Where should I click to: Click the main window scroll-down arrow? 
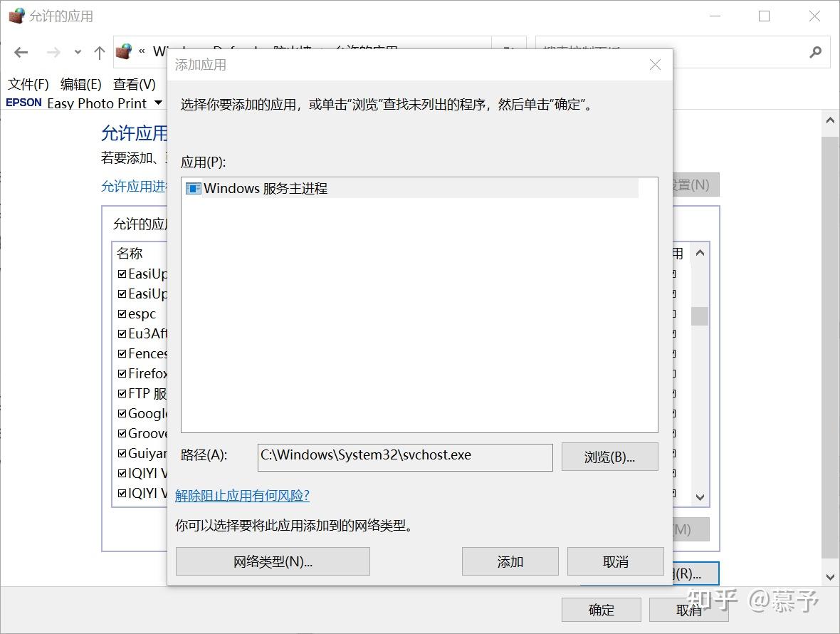click(830, 577)
